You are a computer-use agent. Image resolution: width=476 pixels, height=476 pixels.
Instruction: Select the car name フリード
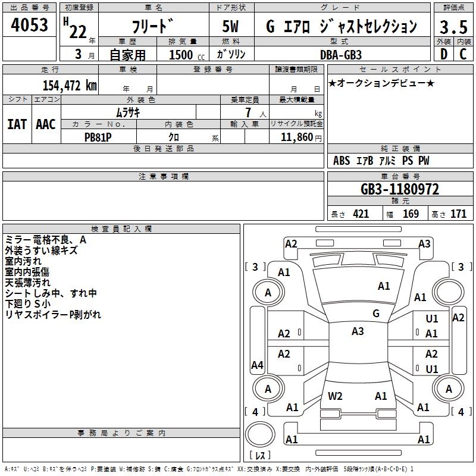[x=153, y=26]
